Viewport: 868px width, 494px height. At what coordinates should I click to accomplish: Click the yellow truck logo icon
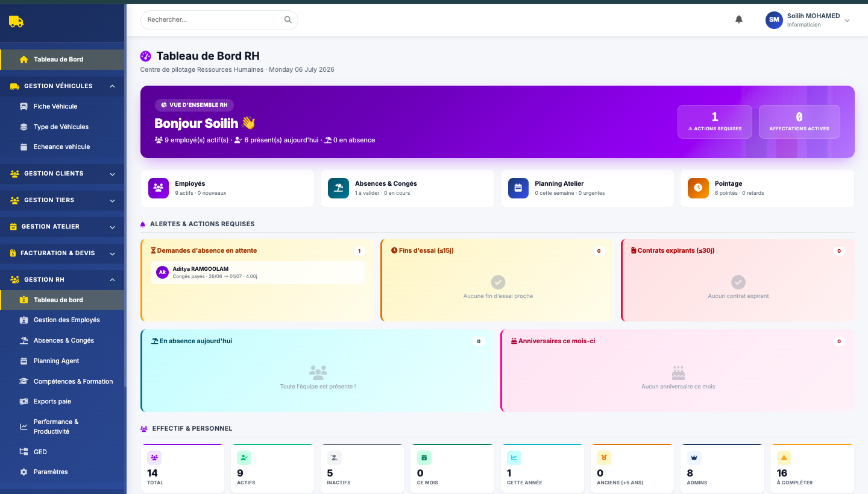coord(16,22)
